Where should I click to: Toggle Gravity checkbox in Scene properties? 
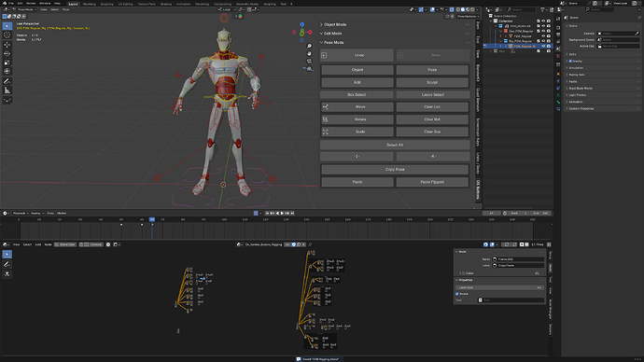tap(570, 62)
